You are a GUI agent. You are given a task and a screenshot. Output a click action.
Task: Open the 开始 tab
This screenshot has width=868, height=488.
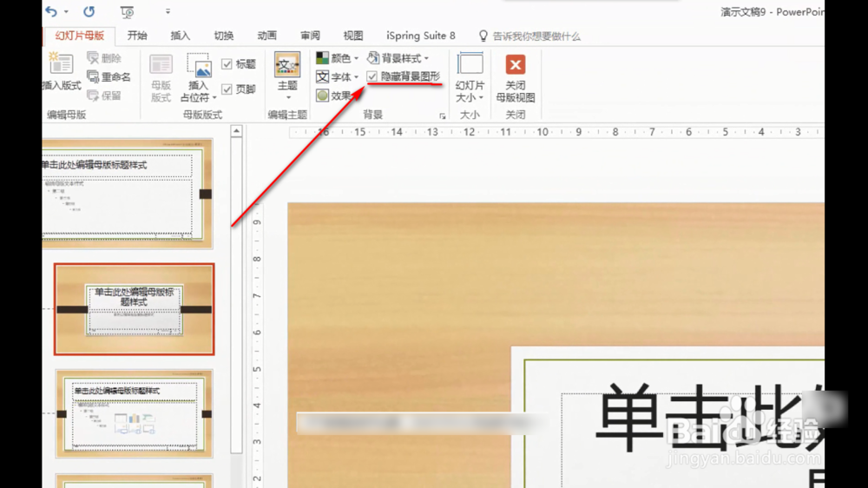[137, 36]
